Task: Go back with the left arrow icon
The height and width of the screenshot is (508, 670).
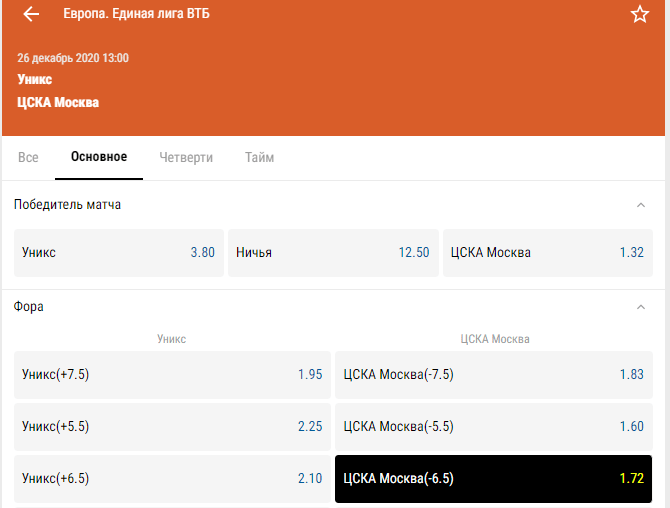Action: click(x=31, y=14)
